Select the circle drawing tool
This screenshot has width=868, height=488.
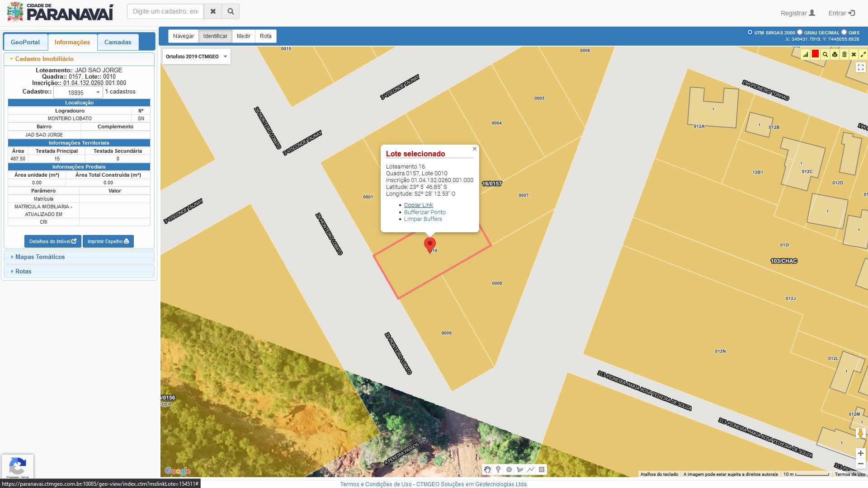(509, 469)
